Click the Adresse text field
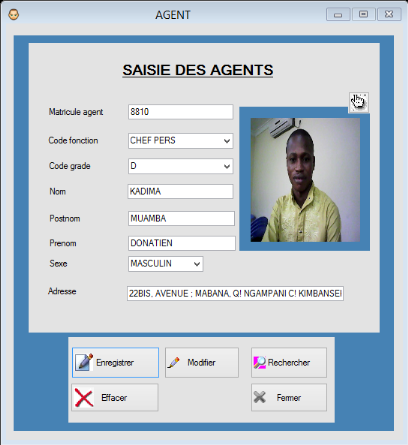This screenshot has height=445, width=408. tap(235, 293)
